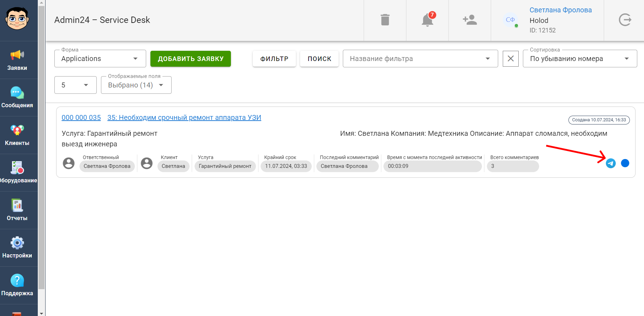Open ticket number 000 000 035 link

(81, 118)
